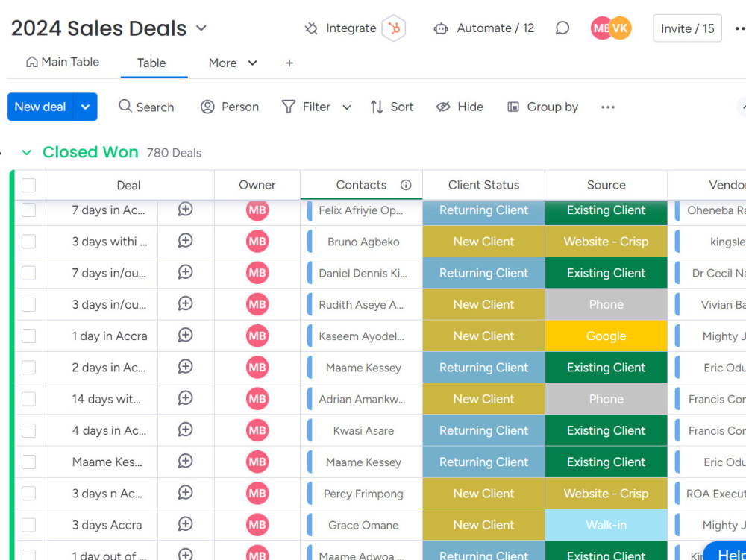Screen dimensions: 746x560
Task: Open the 2024 Sales Deals board title dropdown
Action: pyautogui.click(x=201, y=28)
